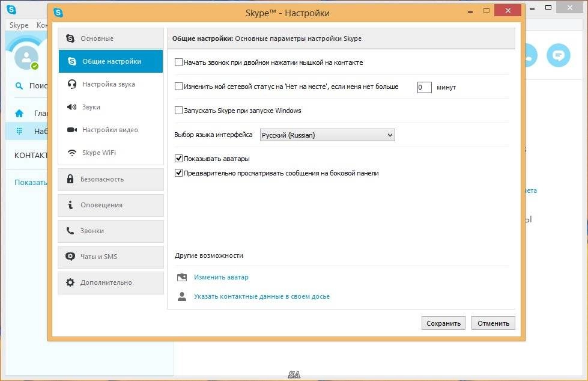Close the Skype settings dialog
Image resolution: width=588 pixels, height=381 pixels.
[508, 10]
